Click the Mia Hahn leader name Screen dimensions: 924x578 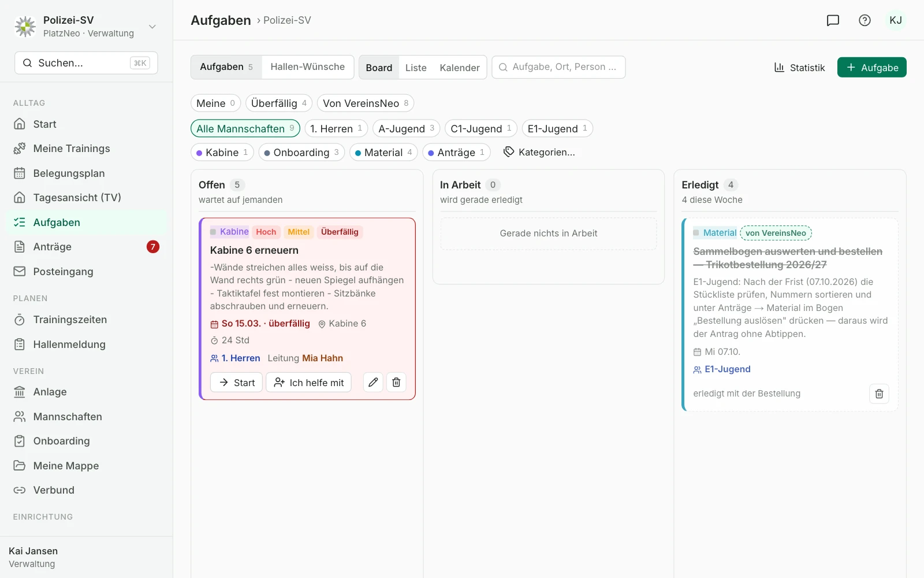pos(322,358)
